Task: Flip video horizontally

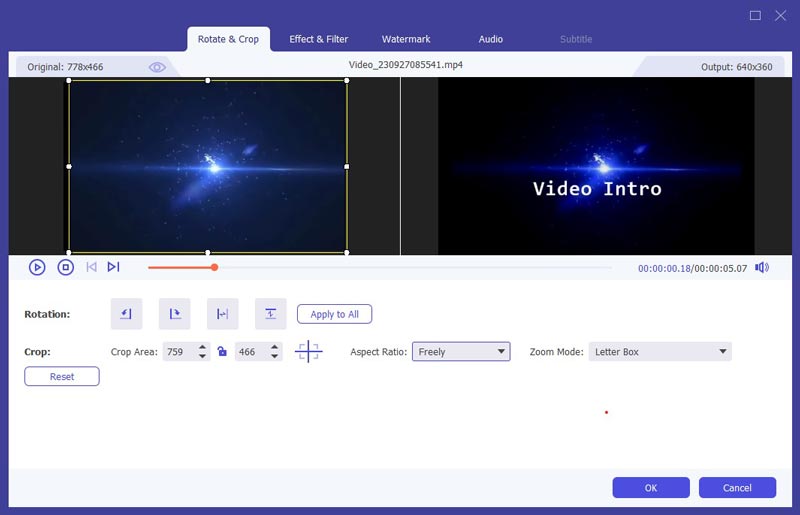Action: (x=222, y=314)
